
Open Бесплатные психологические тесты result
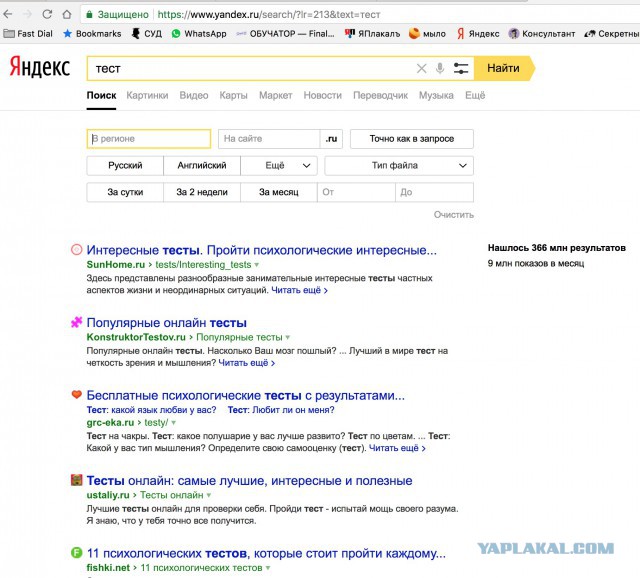click(x=246, y=395)
